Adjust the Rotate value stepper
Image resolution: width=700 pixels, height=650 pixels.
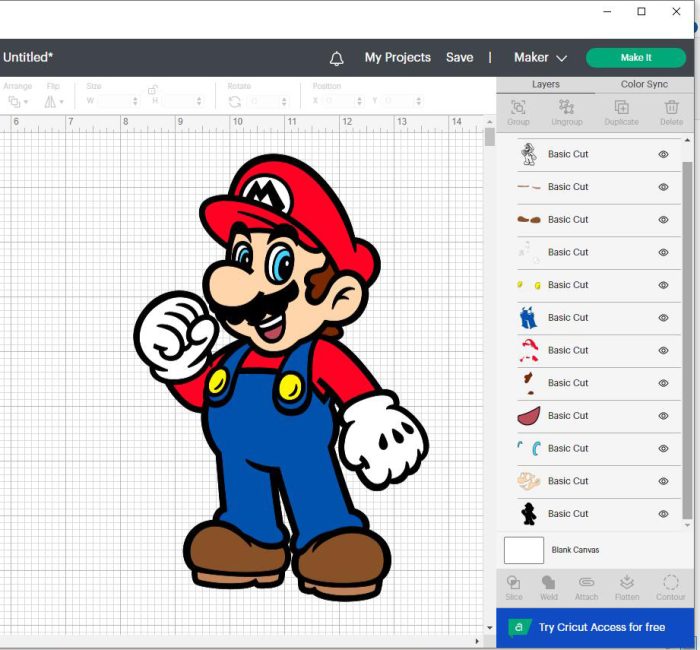[284, 101]
